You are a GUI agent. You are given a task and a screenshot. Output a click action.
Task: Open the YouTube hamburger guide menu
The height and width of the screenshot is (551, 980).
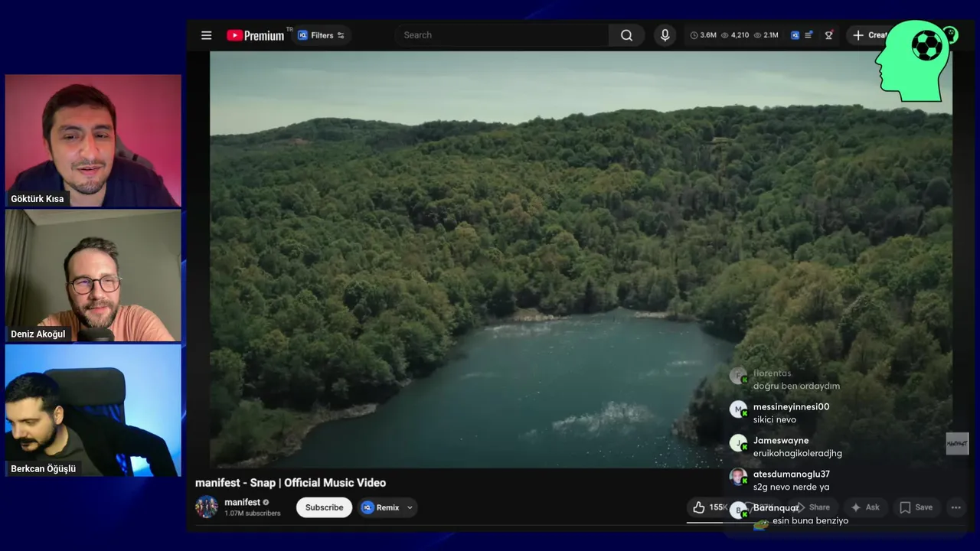pos(206,35)
